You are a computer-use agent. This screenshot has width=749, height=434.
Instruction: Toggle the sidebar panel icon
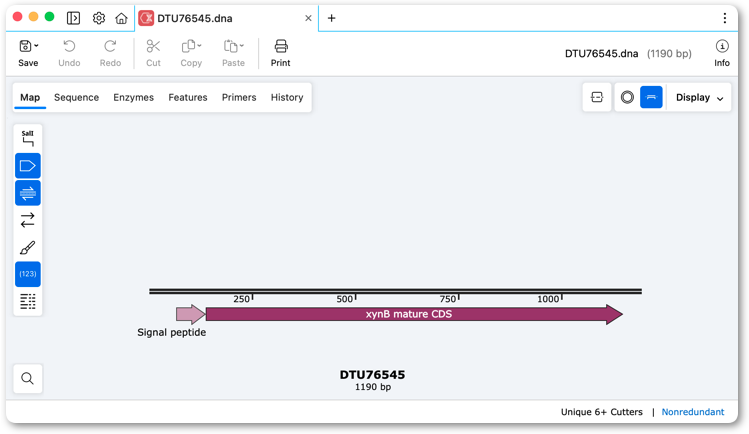[73, 18]
